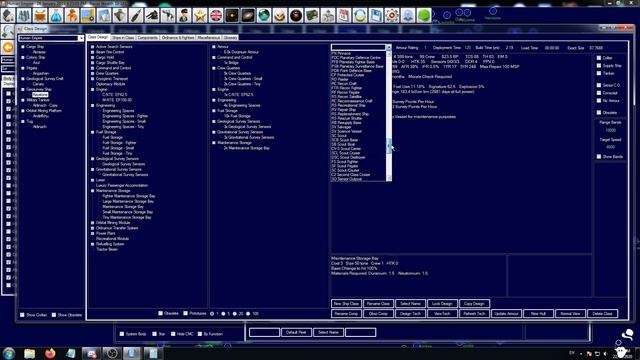The image size is (640, 360).
Task: Open the spiral galaxy map icon
Action: pos(248,16)
